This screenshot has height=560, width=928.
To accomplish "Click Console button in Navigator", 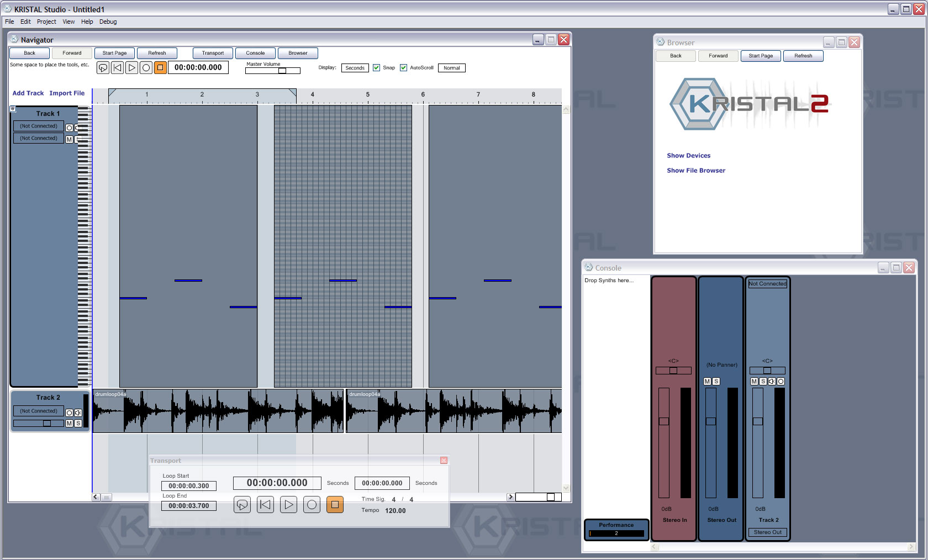I will coord(255,53).
